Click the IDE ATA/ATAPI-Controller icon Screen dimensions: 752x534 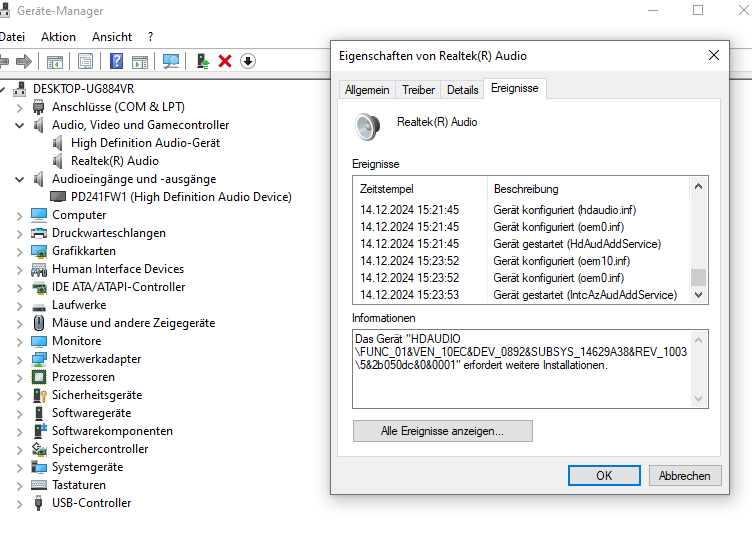(x=39, y=287)
